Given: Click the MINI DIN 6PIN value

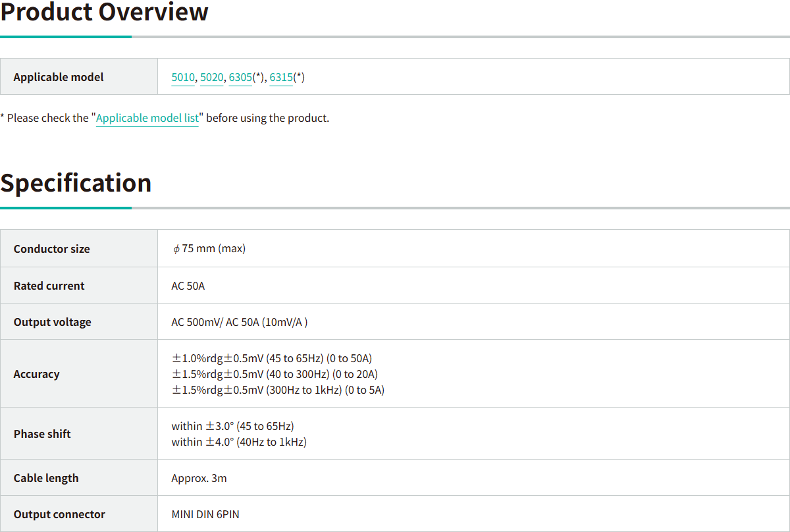Looking at the screenshot, I should click(x=205, y=514).
